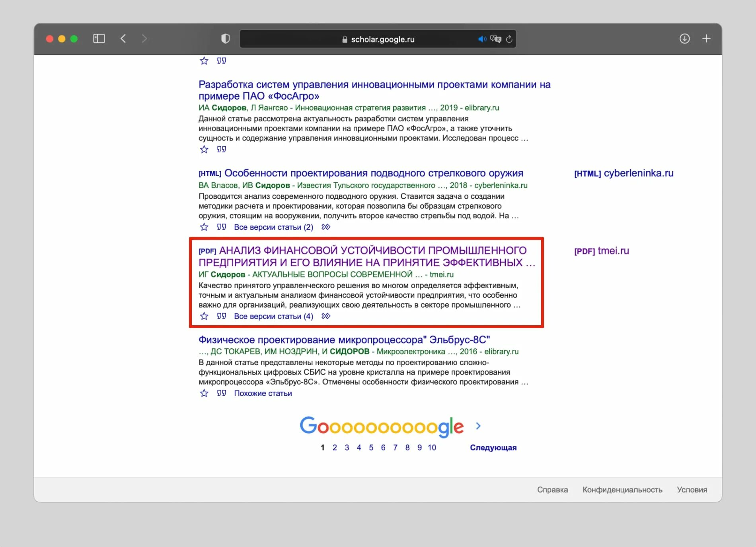Image resolution: width=756 pixels, height=547 pixels.
Task: Open the [HTML] cyberleninka.ru full-text link
Action: pyautogui.click(x=624, y=173)
